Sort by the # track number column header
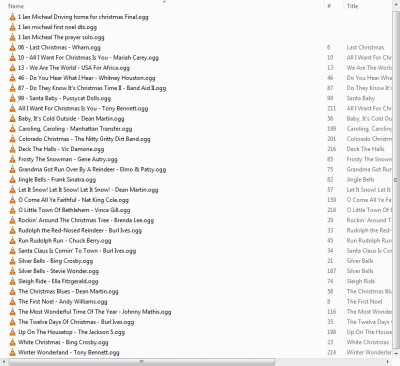This screenshot has height=366, width=400. pyautogui.click(x=329, y=6)
